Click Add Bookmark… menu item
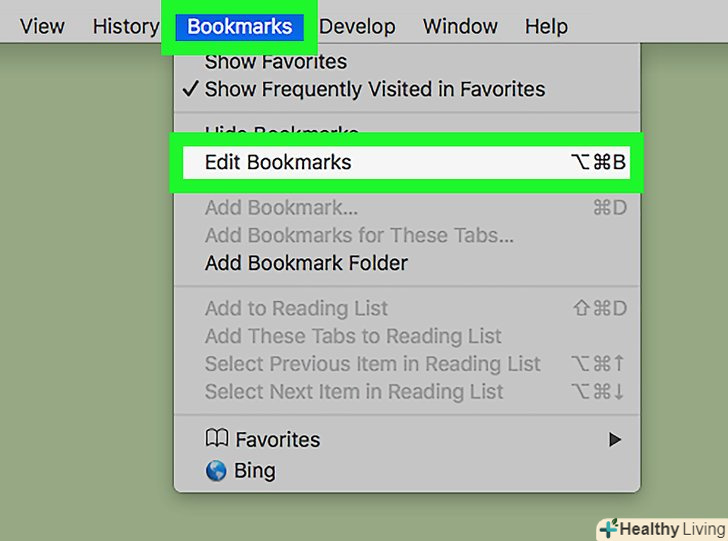Image resolution: width=728 pixels, height=541 pixels. click(x=281, y=209)
